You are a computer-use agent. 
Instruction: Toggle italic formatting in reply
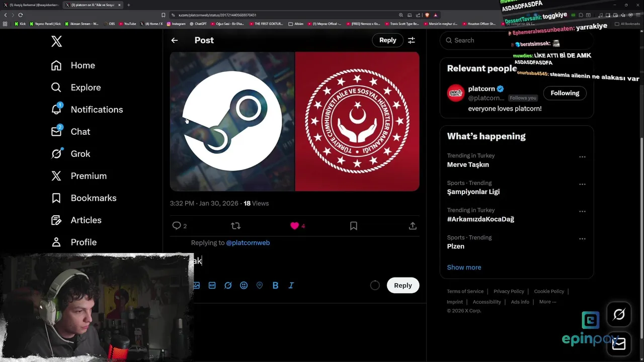[291, 285]
